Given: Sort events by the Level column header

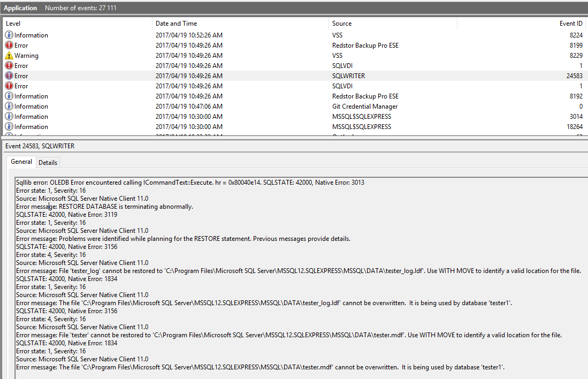Looking at the screenshot, I should click(77, 23).
